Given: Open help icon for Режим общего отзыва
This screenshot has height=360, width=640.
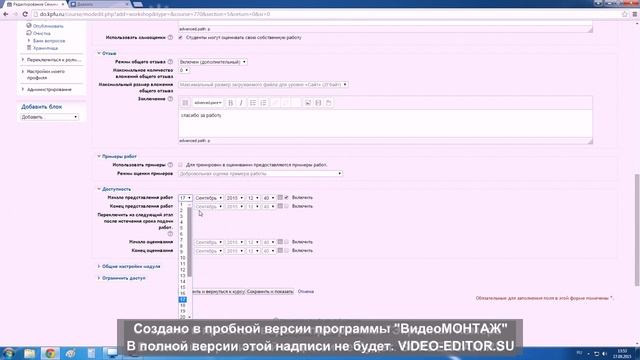Looking at the screenshot, I should 170,62.
